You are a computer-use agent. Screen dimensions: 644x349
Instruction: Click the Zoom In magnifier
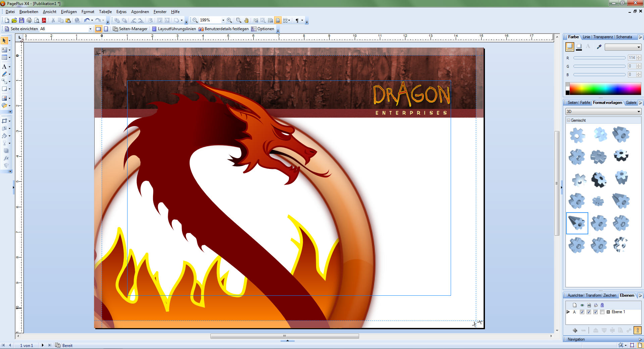tap(229, 20)
